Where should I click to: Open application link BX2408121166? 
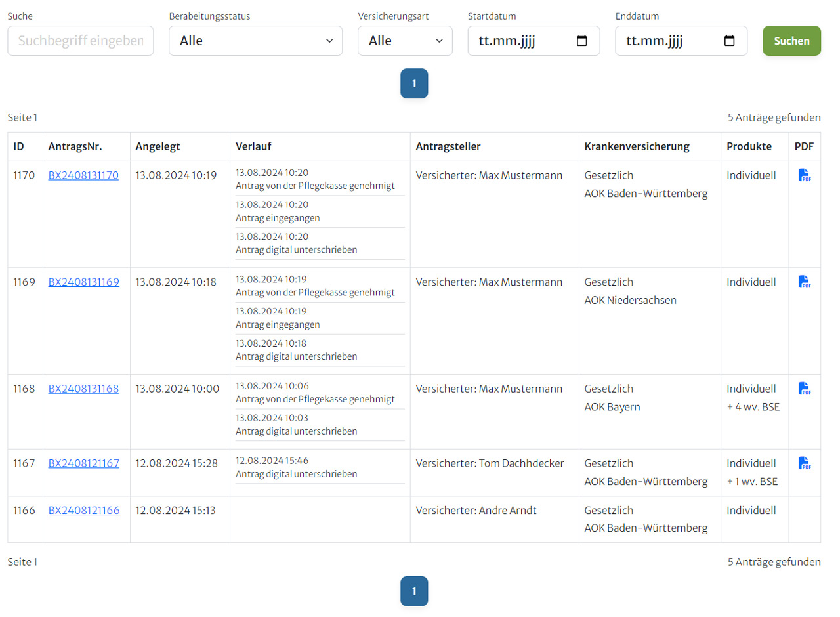point(83,510)
